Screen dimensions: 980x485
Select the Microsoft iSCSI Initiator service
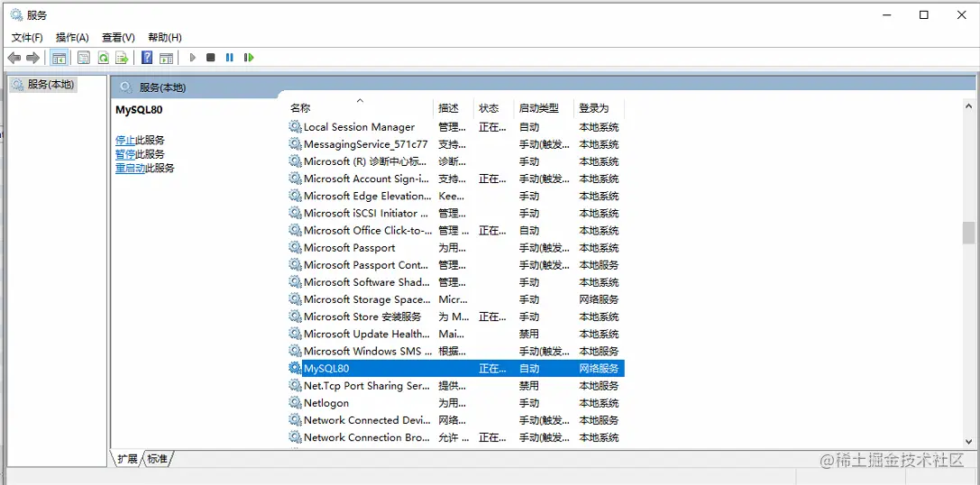[x=366, y=213]
